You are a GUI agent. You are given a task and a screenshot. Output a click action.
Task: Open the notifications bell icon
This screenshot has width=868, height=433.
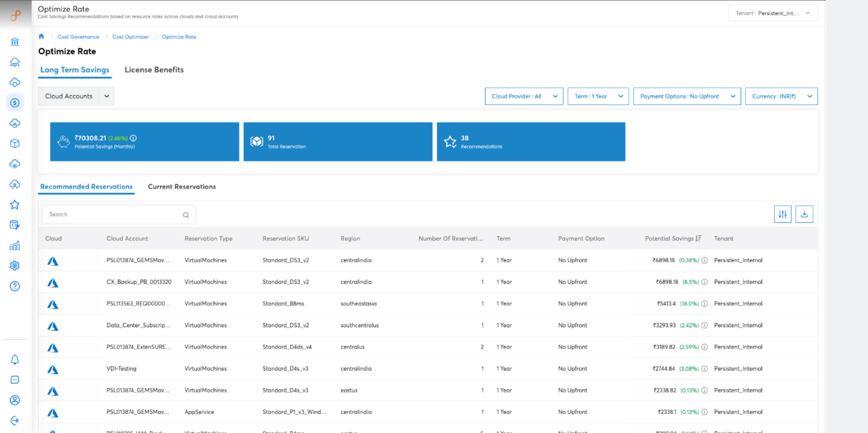15,359
